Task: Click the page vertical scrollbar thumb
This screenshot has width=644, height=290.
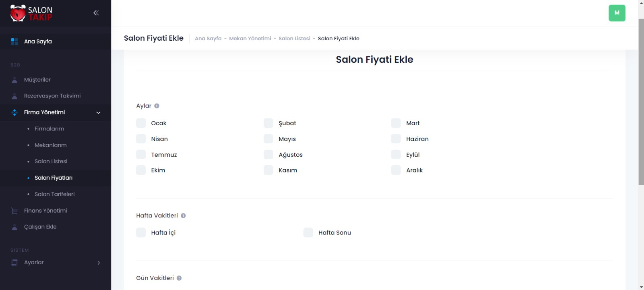Action: pos(641,101)
